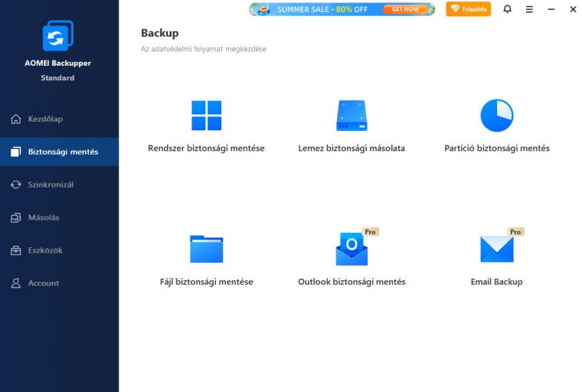Close the AOMEI Backupper window

(x=573, y=9)
